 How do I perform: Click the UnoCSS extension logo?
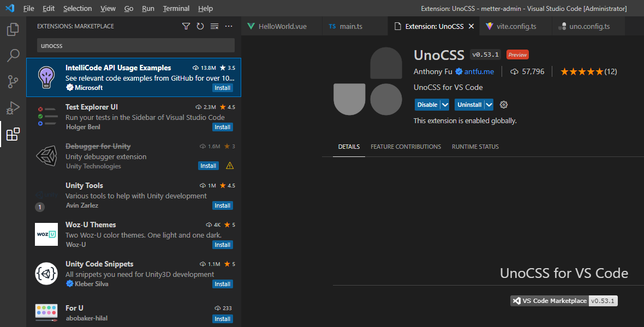tap(368, 81)
